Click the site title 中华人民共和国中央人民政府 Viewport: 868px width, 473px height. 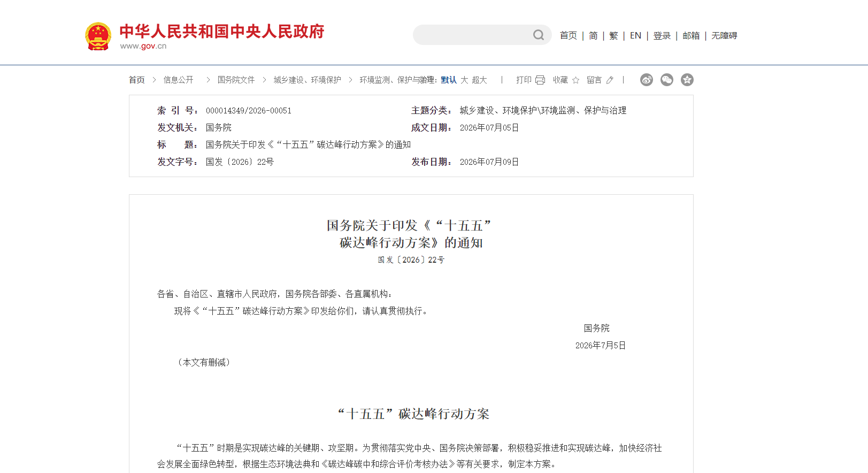[222, 32]
